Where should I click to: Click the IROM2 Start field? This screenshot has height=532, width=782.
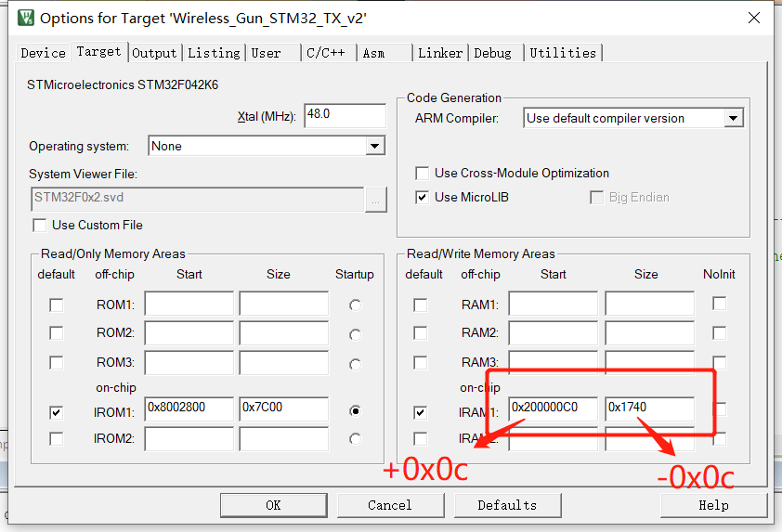[x=189, y=439]
